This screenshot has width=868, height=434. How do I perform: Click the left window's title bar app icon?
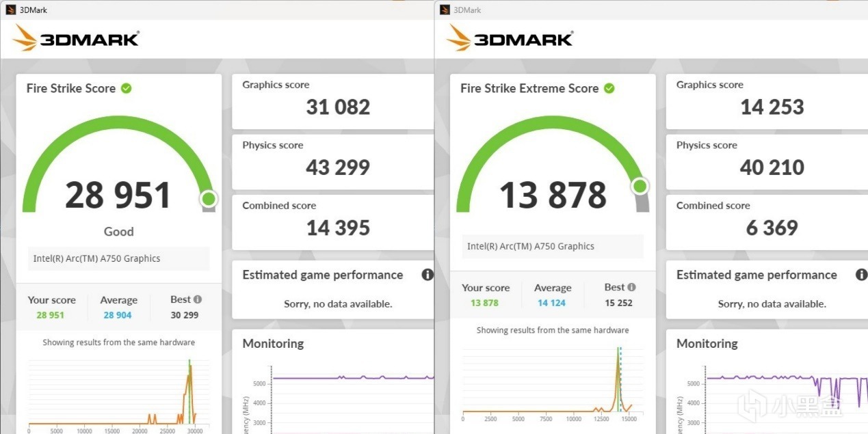click(10, 10)
